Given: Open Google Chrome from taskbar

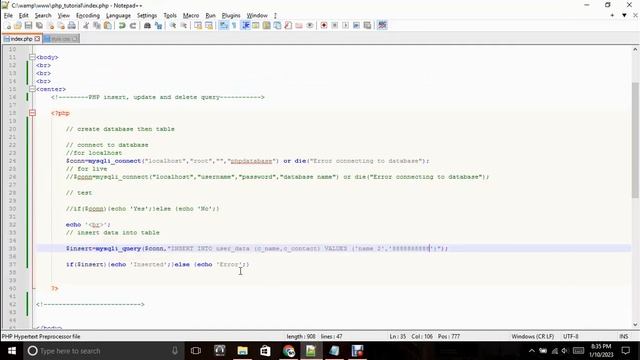Looking at the screenshot, I should 289,351.
